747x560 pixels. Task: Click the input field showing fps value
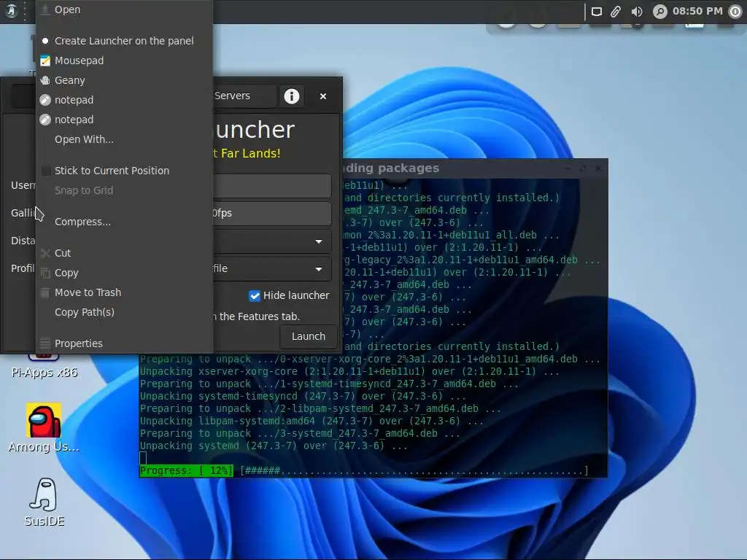pos(272,214)
